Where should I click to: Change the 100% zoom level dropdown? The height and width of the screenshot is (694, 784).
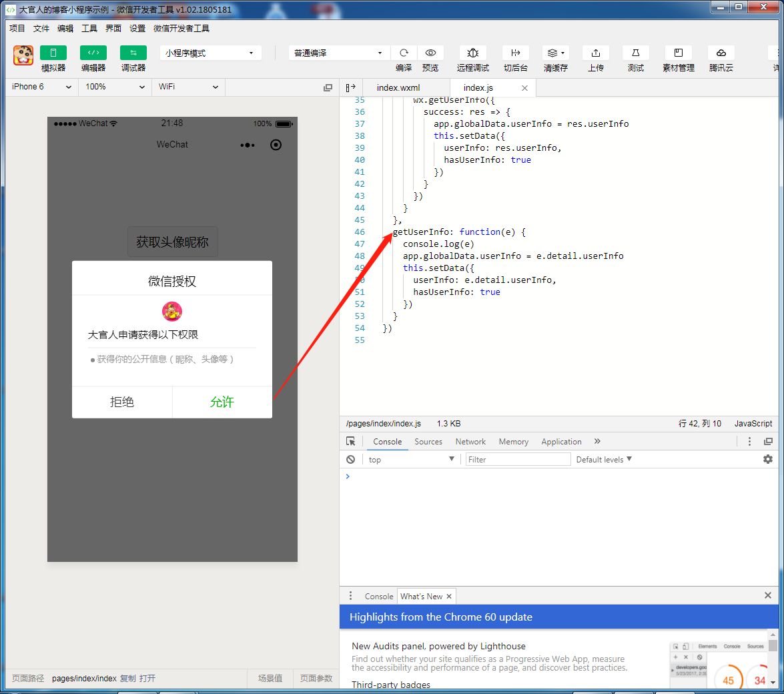pos(115,87)
